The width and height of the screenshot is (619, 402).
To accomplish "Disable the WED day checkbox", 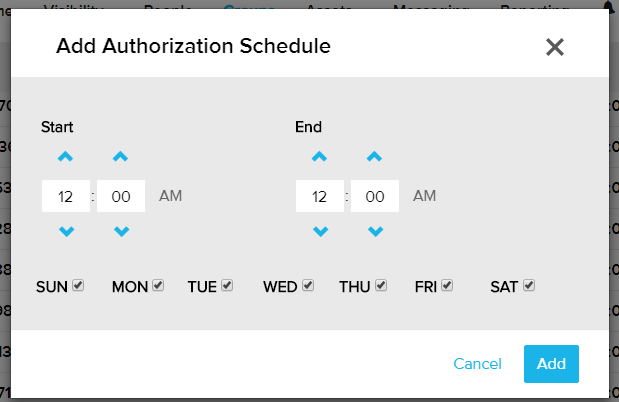I will [x=308, y=286].
